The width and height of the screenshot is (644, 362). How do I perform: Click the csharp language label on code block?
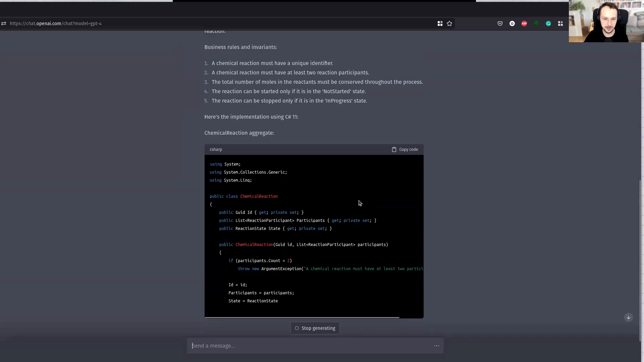216,149
